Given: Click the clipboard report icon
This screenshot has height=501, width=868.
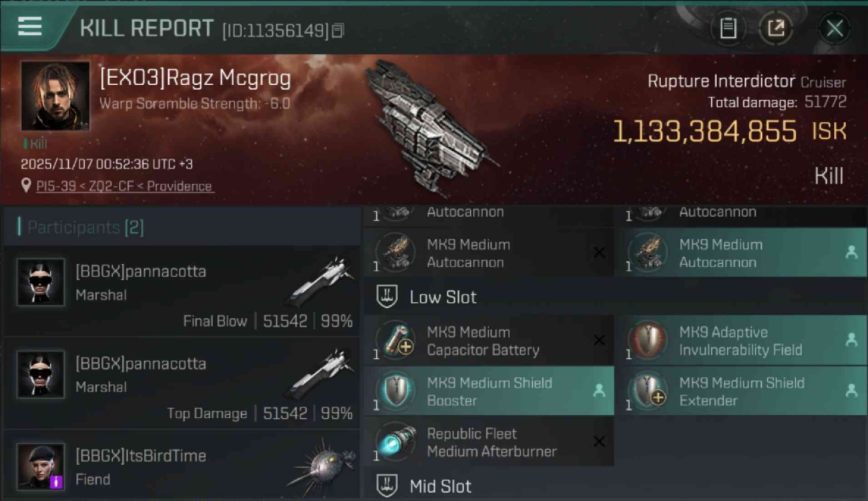Looking at the screenshot, I should click(728, 28).
